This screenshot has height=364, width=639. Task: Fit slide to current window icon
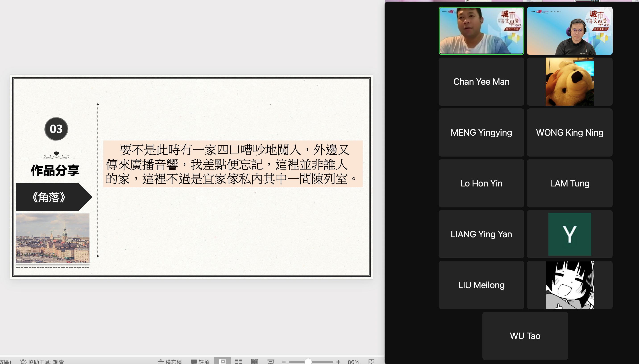tap(371, 362)
